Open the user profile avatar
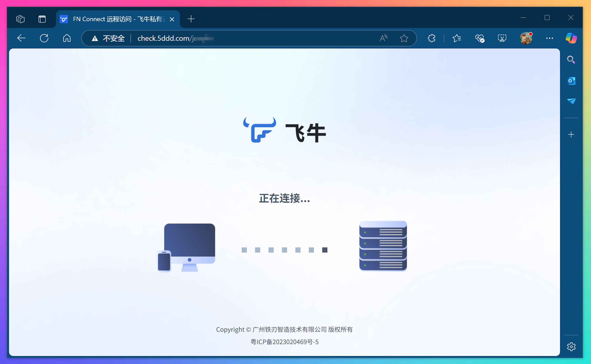 pyautogui.click(x=526, y=38)
